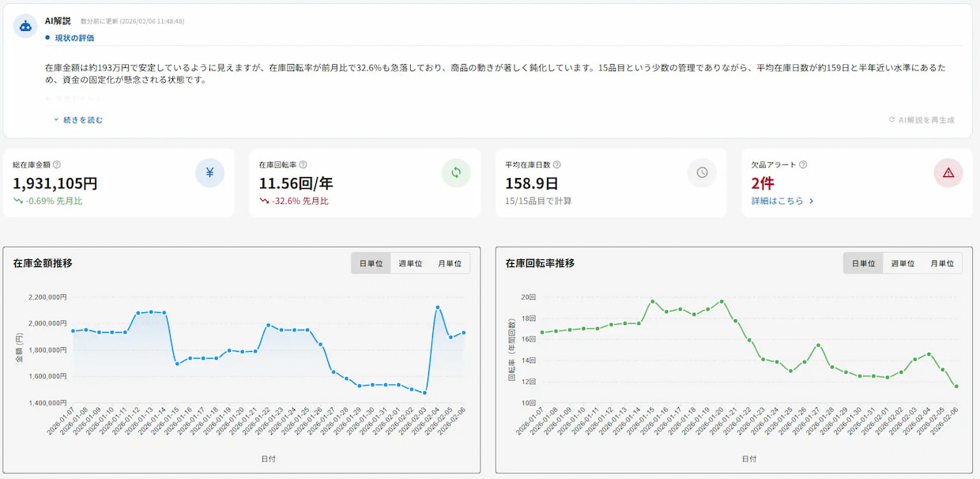The image size is (980, 479).
Task: Expand AI commentary with 続きを読む
Action: [78, 120]
